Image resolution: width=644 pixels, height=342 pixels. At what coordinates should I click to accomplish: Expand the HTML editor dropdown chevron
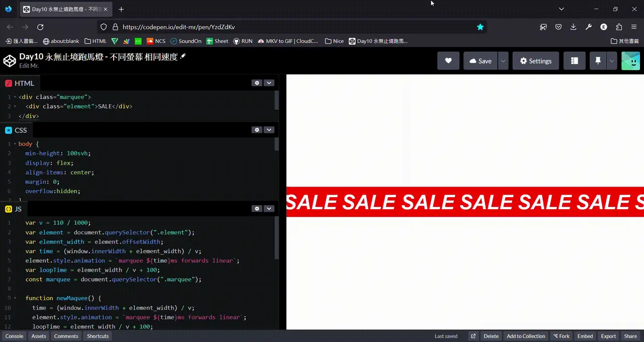click(269, 83)
